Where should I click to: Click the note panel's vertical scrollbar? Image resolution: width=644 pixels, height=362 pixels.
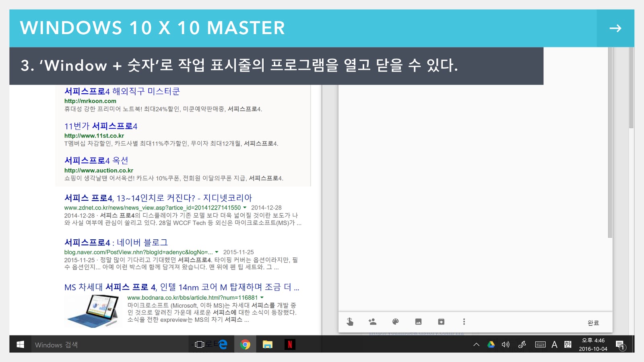pyautogui.click(x=610, y=143)
